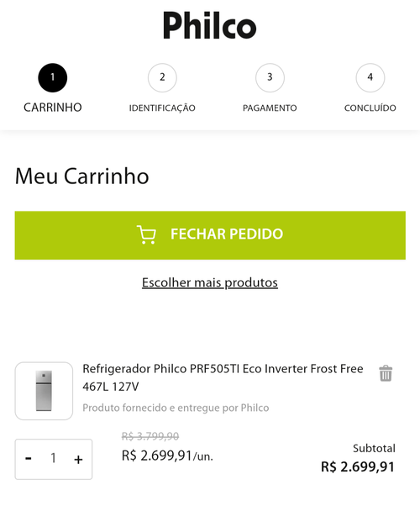Go to the step 2 circle
Viewport: 420px width, 532px height.
[162, 77]
